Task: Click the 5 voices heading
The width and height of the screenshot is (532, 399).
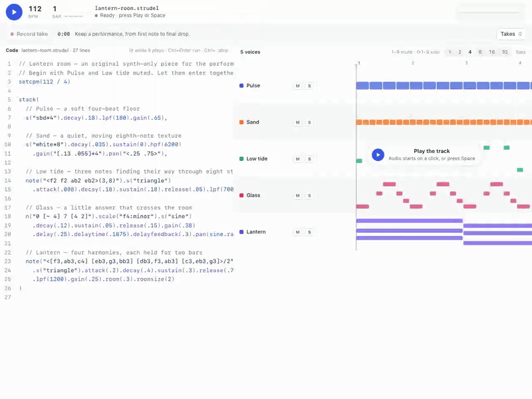Action: (x=250, y=52)
